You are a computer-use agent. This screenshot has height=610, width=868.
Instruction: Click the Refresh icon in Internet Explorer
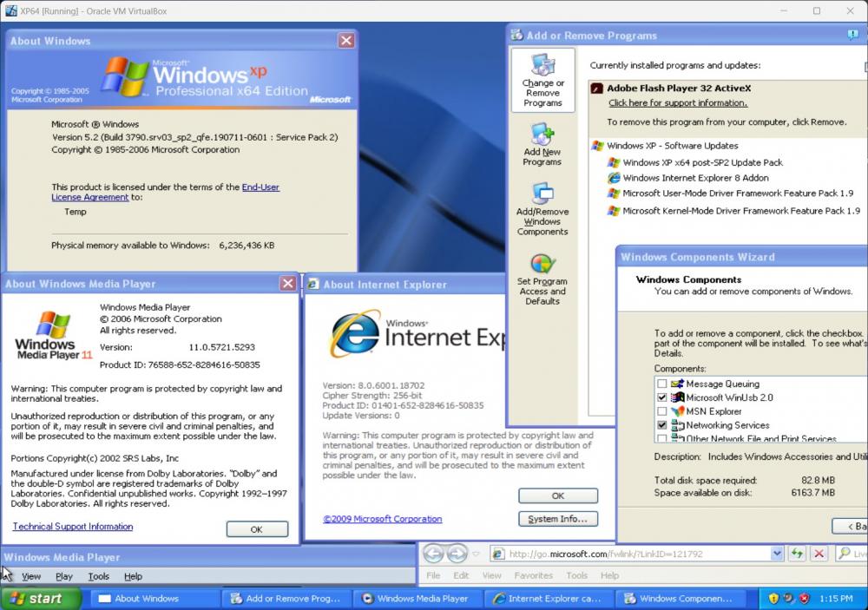(x=798, y=553)
